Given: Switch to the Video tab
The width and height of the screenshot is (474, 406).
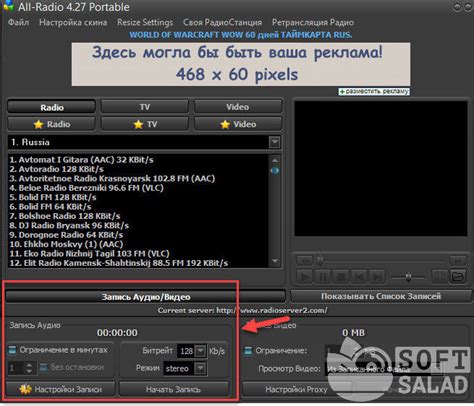Looking at the screenshot, I should pos(238,107).
